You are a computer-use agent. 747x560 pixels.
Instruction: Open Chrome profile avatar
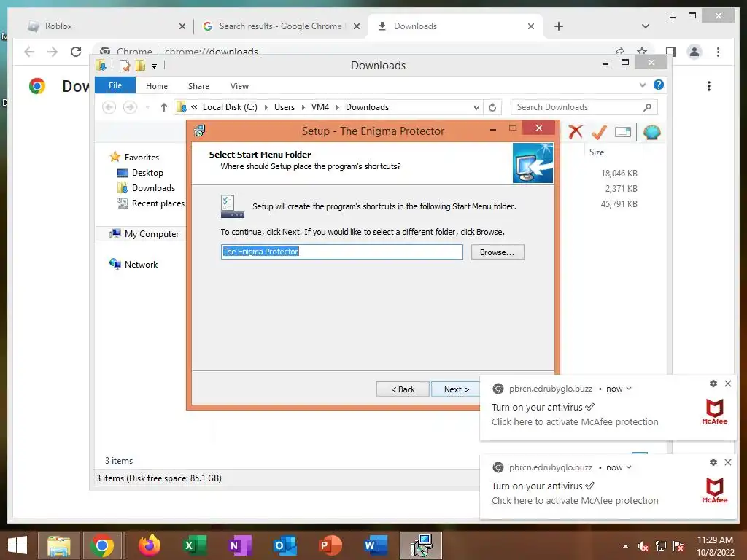[x=694, y=52]
